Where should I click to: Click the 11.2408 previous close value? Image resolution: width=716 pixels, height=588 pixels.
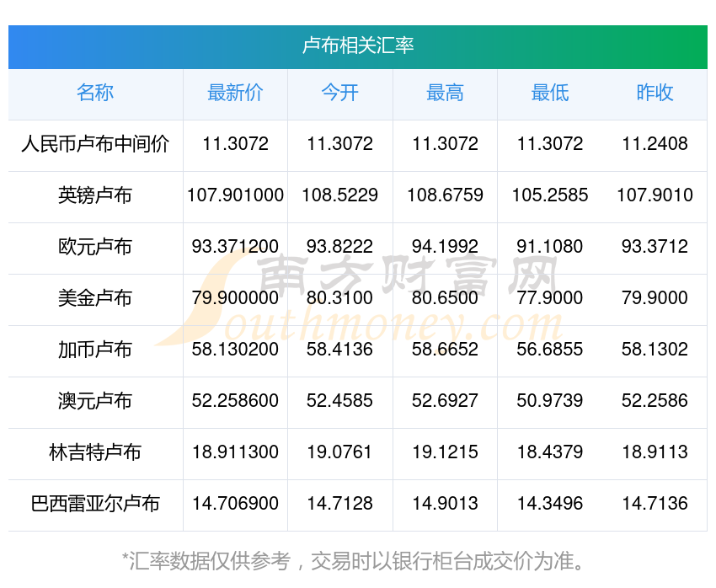coord(655,144)
